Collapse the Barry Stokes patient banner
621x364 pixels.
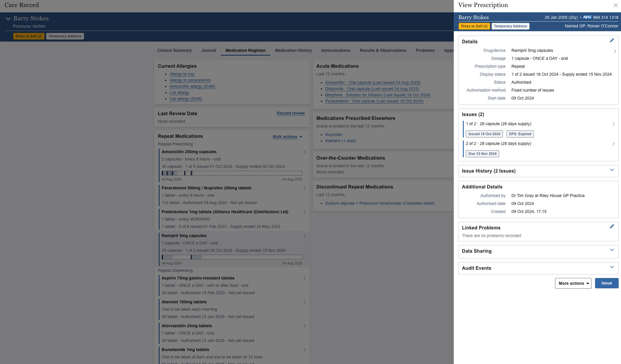pos(8,18)
